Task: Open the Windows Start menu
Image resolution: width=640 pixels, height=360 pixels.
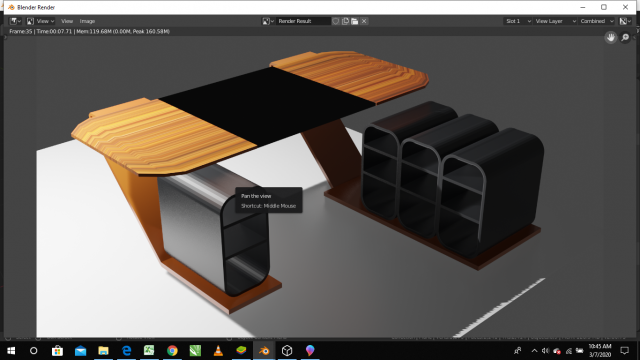Action: 11,351
